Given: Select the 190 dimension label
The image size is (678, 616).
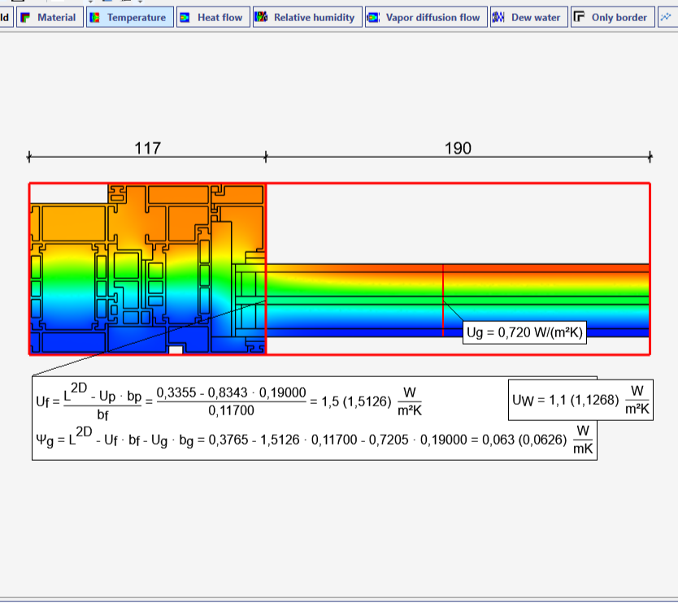Looking at the screenshot, I should pos(458,148).
